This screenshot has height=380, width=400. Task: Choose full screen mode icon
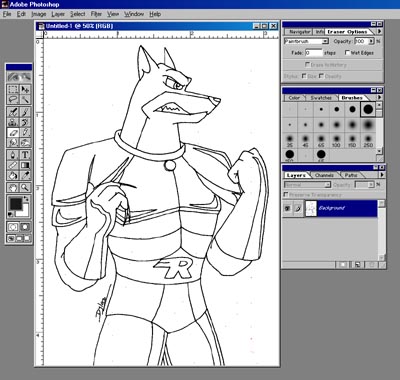tap(27, 239)
